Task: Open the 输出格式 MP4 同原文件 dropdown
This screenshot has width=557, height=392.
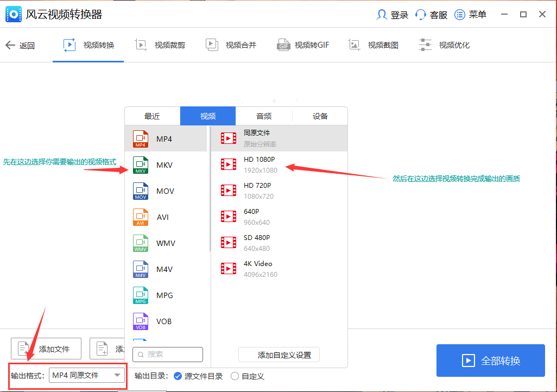Action: point(87,375)
